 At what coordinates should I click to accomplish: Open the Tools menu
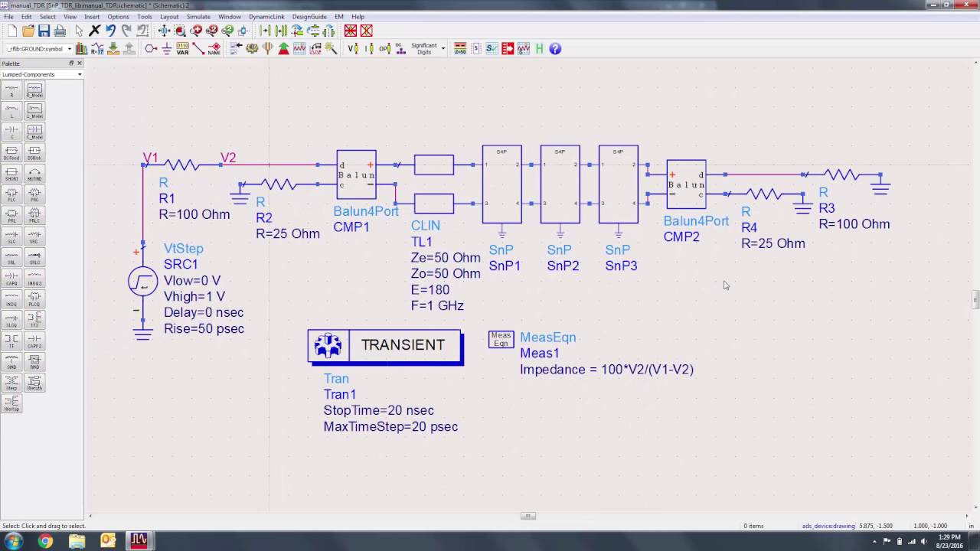pyautogui.click(x=144, y=16)
